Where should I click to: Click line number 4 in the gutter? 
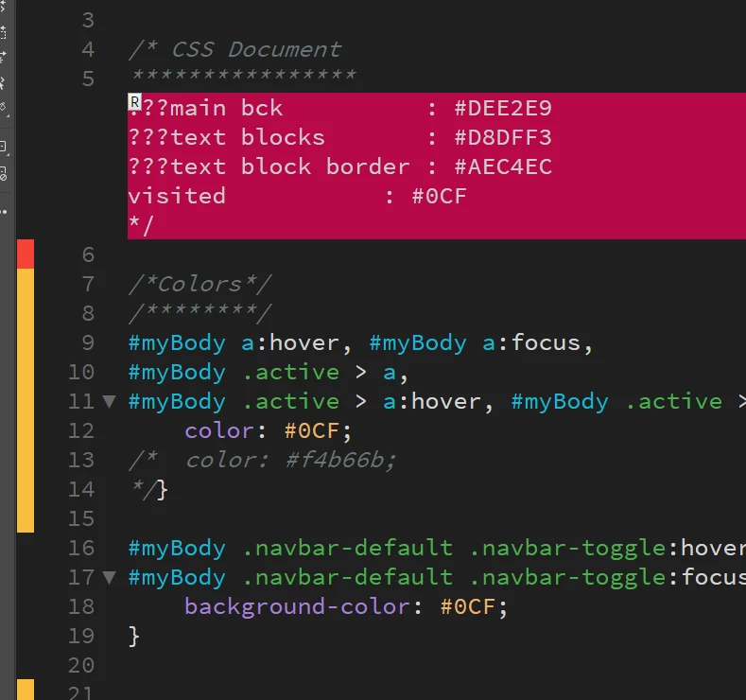[88, 49]
